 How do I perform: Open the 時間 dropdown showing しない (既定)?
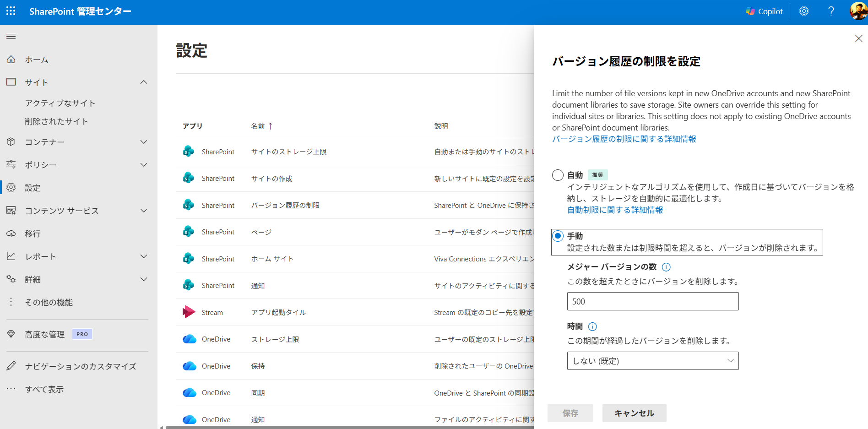pos(652,361)
